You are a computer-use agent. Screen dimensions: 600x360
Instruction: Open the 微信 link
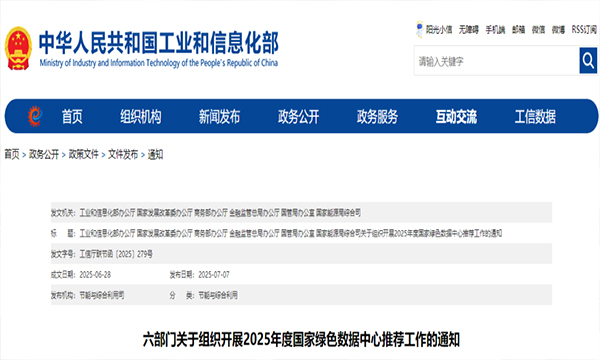click(538, 29)
